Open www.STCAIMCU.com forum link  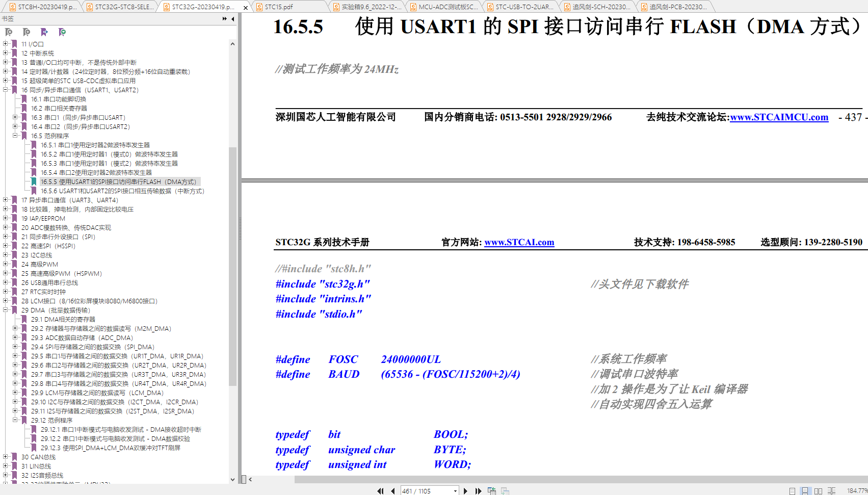pos(779,117)
